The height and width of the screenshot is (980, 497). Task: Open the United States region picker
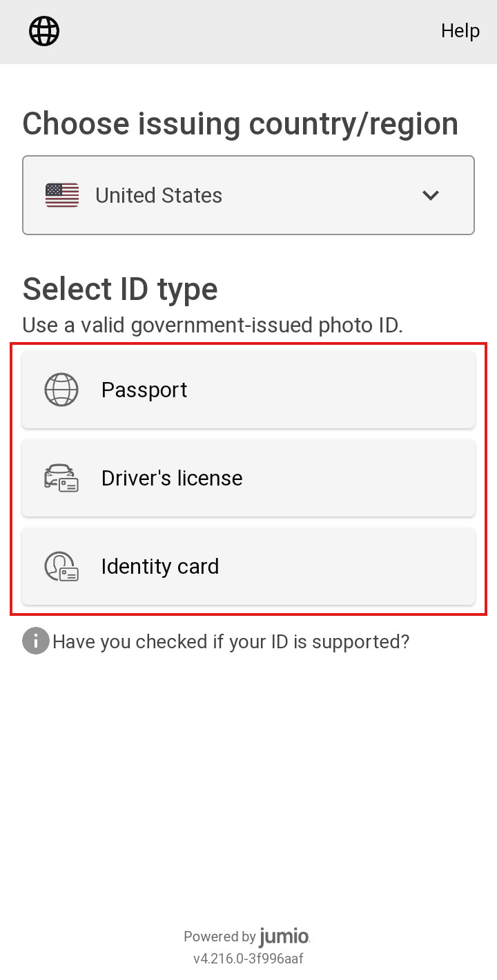point(248,195)
